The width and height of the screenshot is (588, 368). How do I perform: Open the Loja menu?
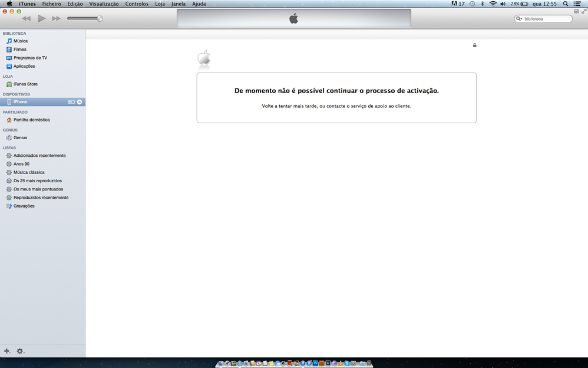point(160,4)
